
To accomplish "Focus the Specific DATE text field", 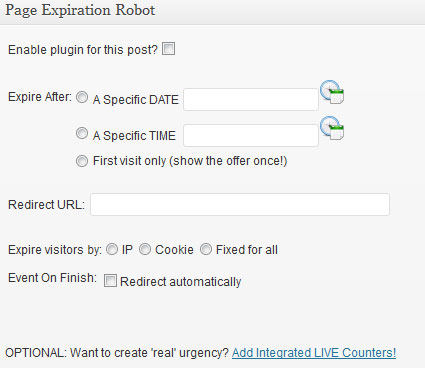I will pos(251,99).
